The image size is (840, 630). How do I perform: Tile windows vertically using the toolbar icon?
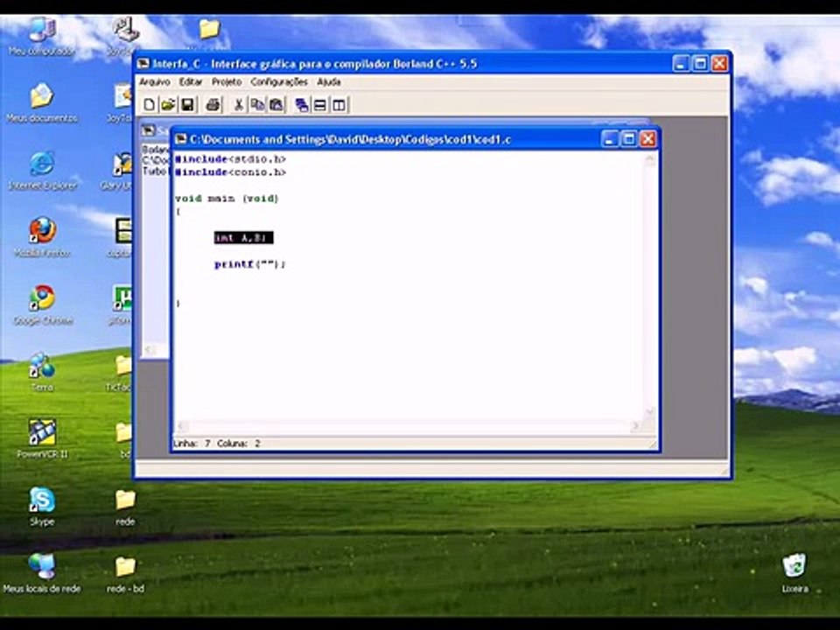click(x=339, y=105)
